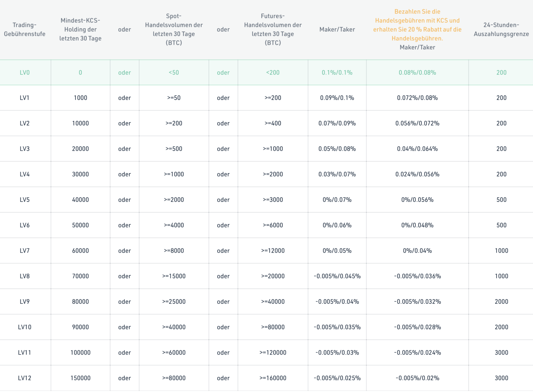Select the >=12000 futures cell in LV7
The image size is (533, 392).
point(273,251)
